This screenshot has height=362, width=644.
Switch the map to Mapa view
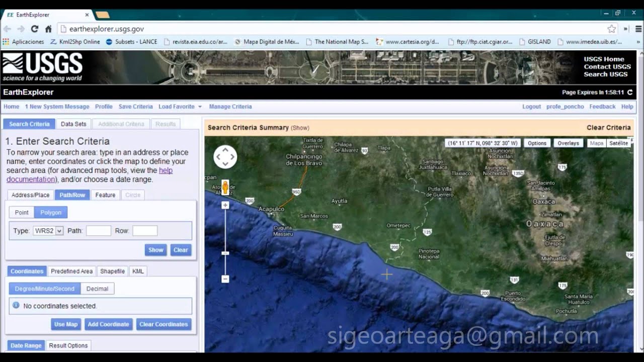pos(597,143)
